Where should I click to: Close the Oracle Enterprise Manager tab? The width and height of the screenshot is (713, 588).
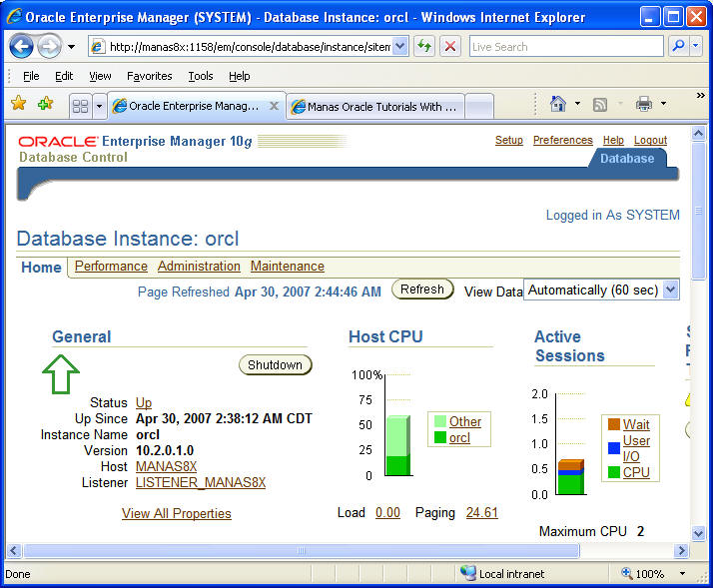point(274,106)
